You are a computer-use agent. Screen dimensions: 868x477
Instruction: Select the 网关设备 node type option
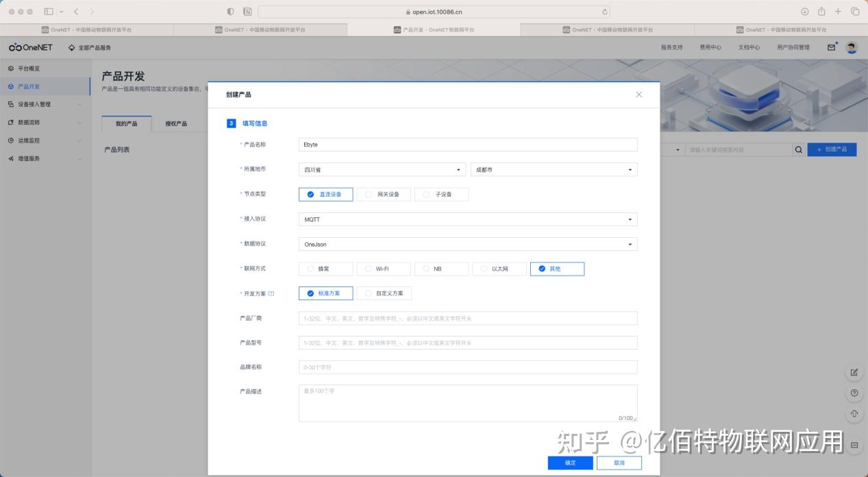(382, 194)
